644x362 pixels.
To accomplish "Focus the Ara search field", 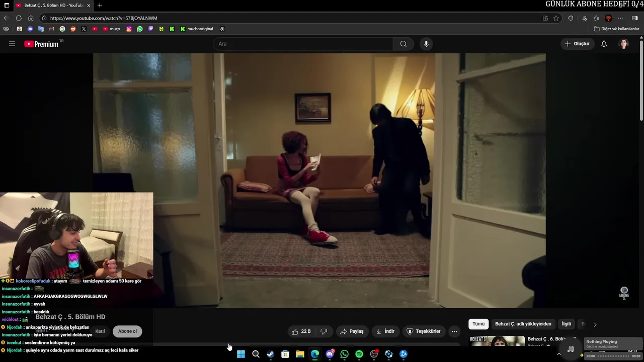I will click(x=303, y=44).
